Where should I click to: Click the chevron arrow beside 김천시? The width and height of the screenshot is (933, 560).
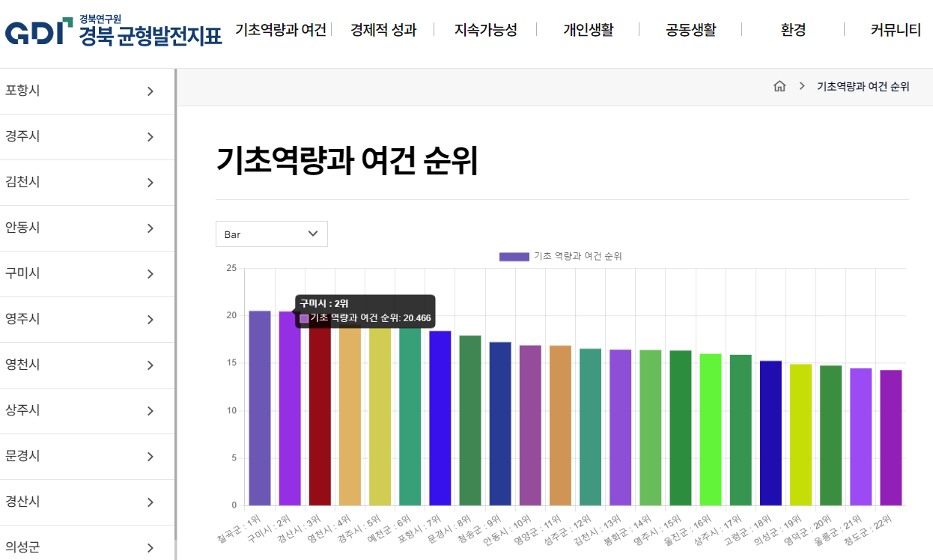(150, 183)
